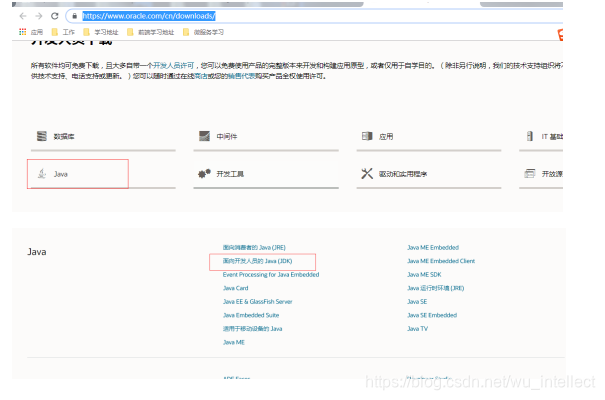Viewport: 605px width, 400px height.
Task: Open the 微服务学习 bookmark folder
Action: pos(203,32)
